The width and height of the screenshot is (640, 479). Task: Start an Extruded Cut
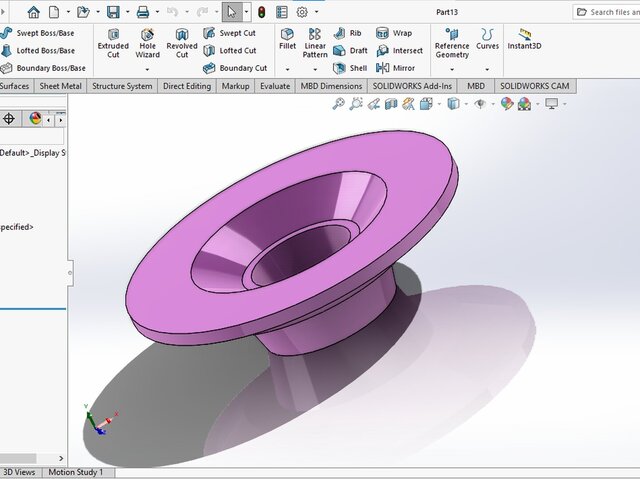click(x=113, y=43)
